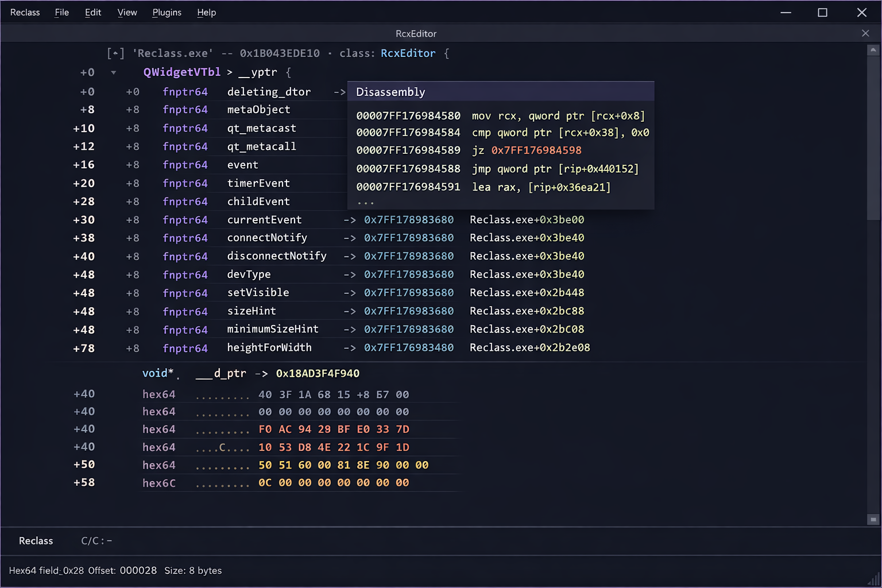Viewport: 882px width, 588px height.
Task: Select the minimumSizeHint row name
Action: pos(273,330)
